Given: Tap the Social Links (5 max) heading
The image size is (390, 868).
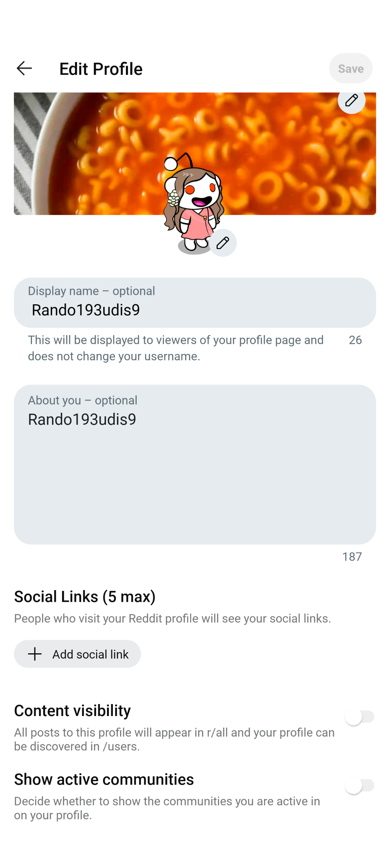Looking at the screenshot, I should (x=85, y=597).
